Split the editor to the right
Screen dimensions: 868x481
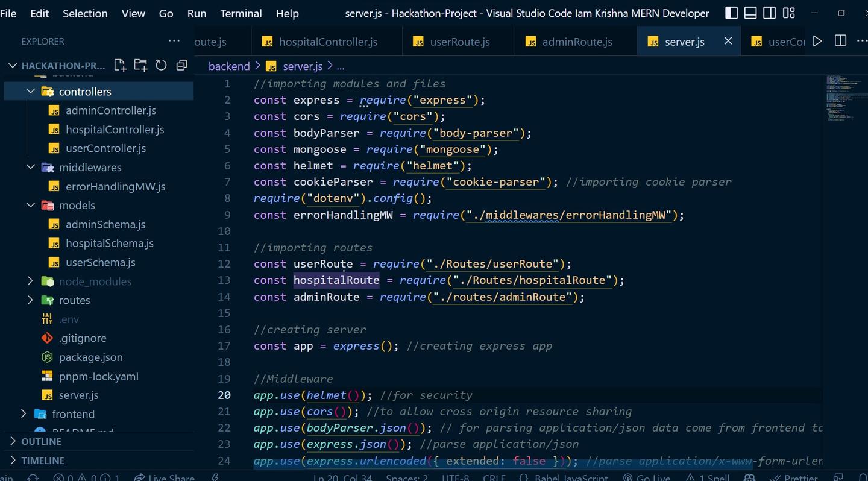click(840, 41)
